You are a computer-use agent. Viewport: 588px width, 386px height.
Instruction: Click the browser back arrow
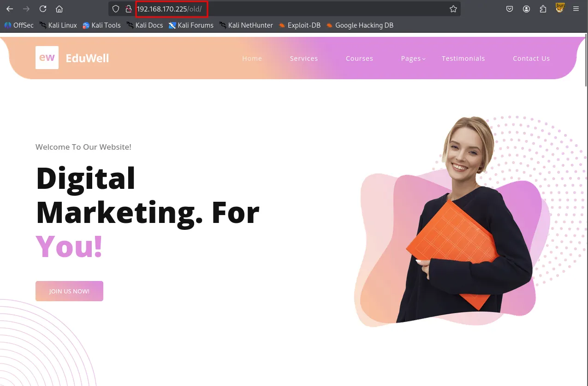point(9,9)
